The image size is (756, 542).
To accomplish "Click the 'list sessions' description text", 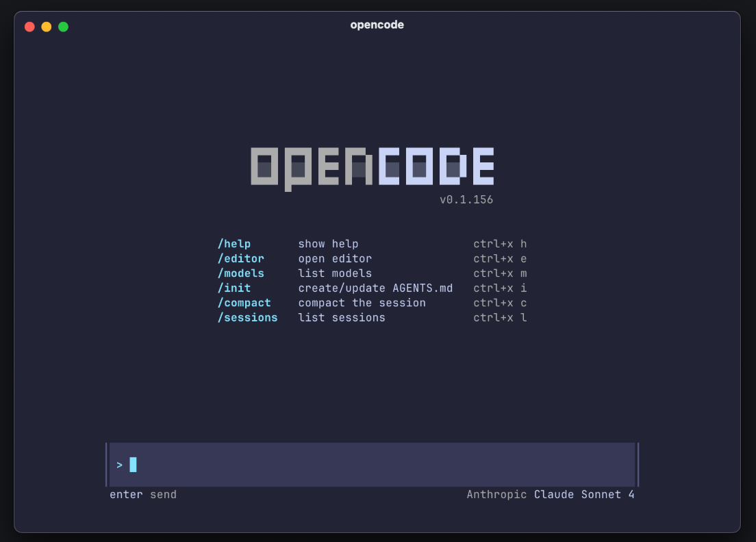I will pos(342,317).
